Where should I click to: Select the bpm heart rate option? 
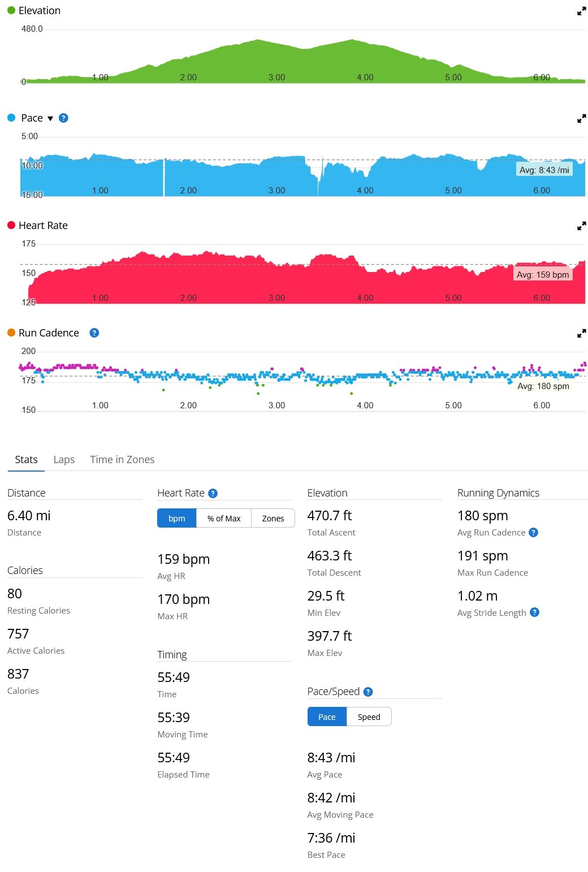tap(177, 519)
